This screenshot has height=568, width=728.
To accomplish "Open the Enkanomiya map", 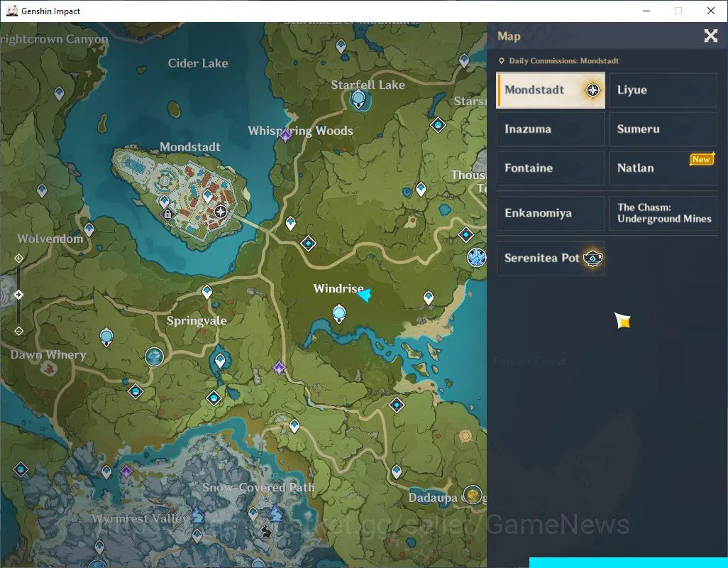I will 551,213.
